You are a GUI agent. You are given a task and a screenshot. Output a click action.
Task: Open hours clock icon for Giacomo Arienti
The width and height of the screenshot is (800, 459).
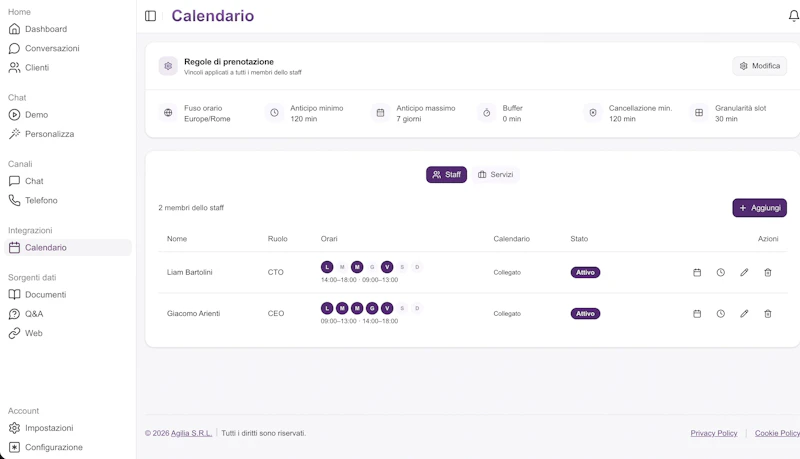pos(720,314)
